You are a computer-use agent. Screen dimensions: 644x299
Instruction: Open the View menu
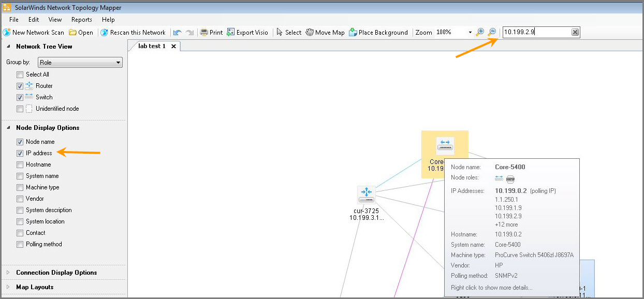pyautogui.click(x=55, y=20)
